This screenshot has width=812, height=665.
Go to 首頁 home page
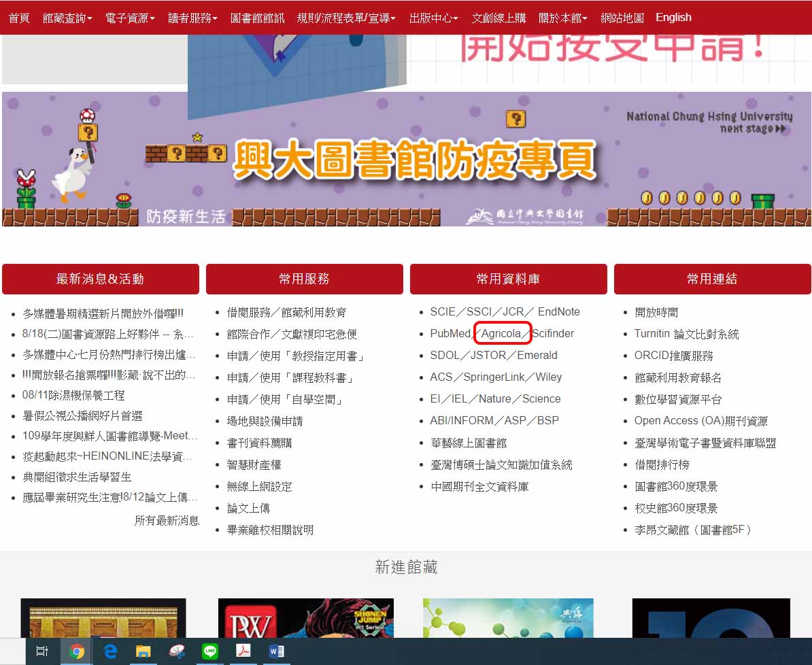pyautogui.click(x=19, y=18)
